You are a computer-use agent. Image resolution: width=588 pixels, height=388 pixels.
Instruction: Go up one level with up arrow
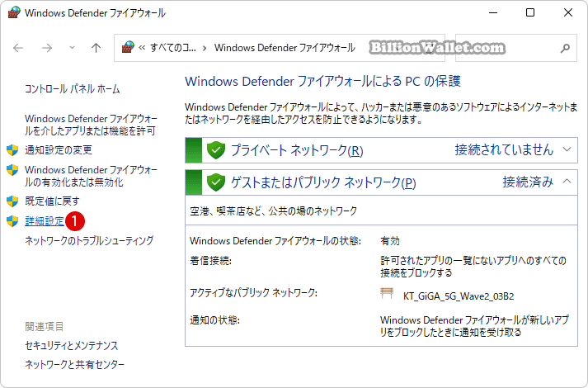coord(96,48)
